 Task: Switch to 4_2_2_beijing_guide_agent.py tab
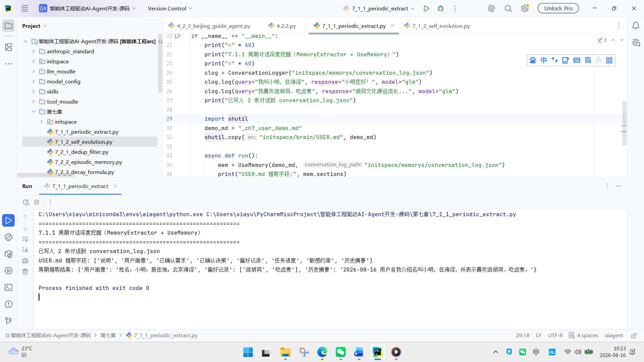[210, 26]
